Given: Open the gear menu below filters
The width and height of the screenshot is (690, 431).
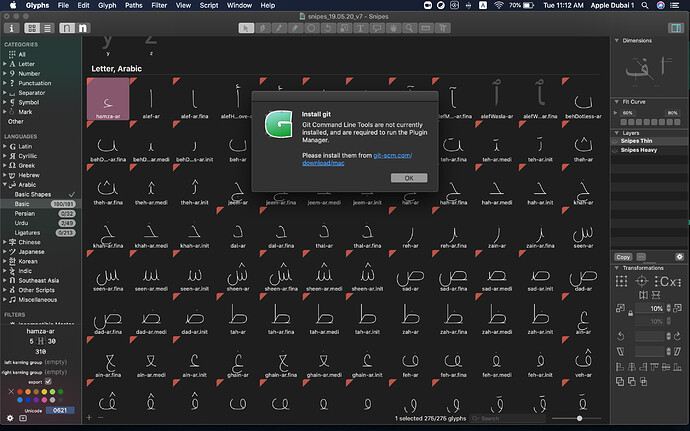Looking at the screenshot, I should [x=10, y=418].
